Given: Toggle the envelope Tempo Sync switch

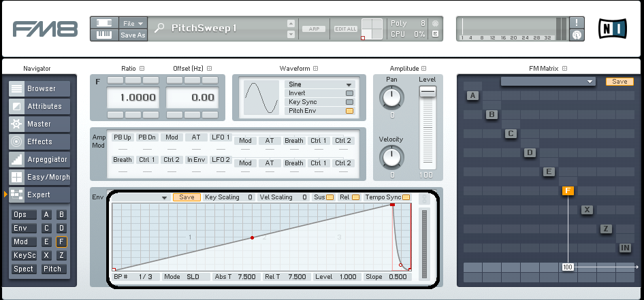Looking at the screenshot, I should click(406, 197).
